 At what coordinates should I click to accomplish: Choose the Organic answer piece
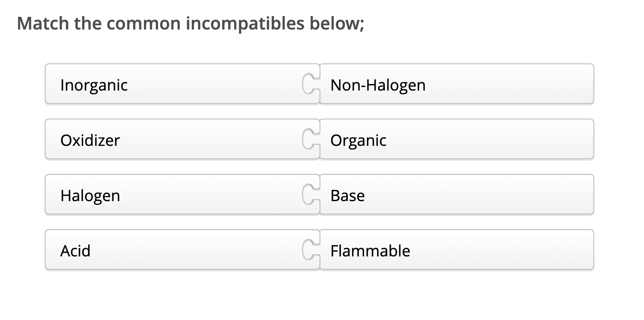click(458, 139)
